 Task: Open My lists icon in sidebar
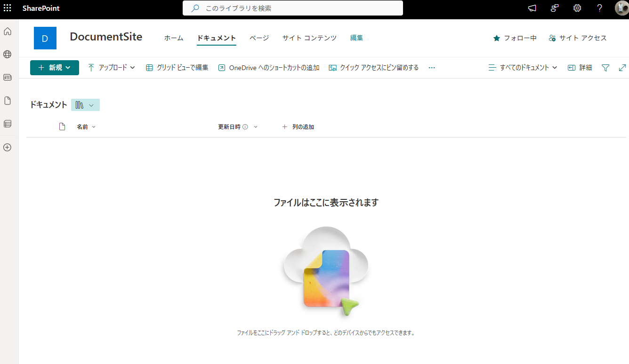tap(8, 124)
